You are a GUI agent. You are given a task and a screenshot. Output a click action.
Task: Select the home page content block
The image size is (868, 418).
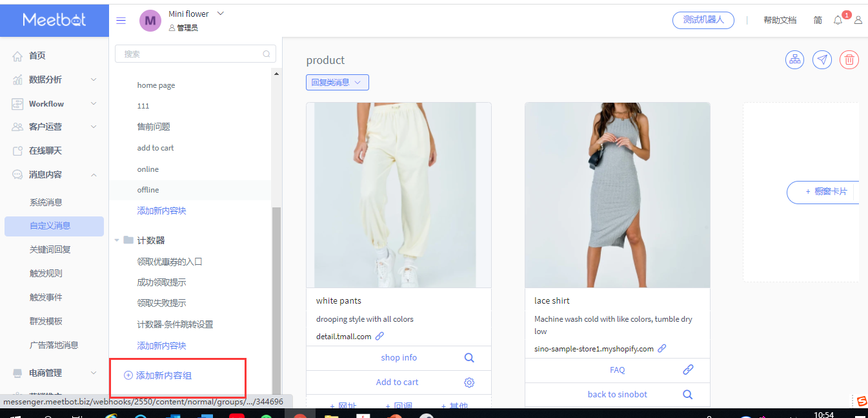(x=156, y=85)
